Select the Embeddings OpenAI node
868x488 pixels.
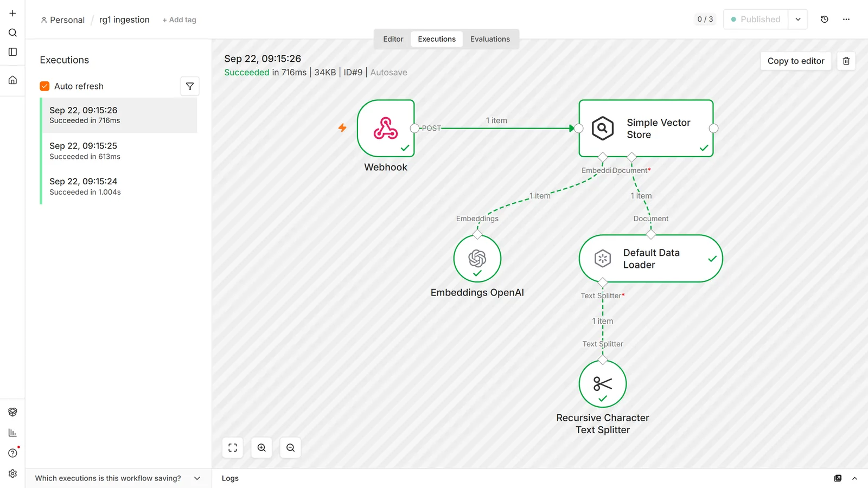tap(477, 259)
